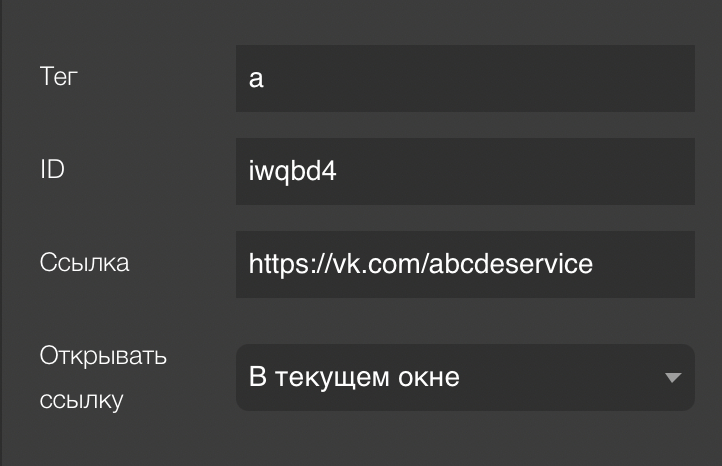Click the dropdown arrow for link opening

coord(672,378)
